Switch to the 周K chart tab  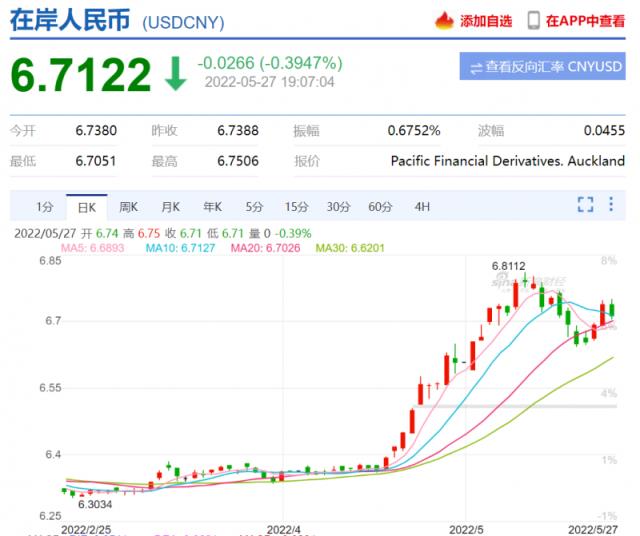(128, 207)
